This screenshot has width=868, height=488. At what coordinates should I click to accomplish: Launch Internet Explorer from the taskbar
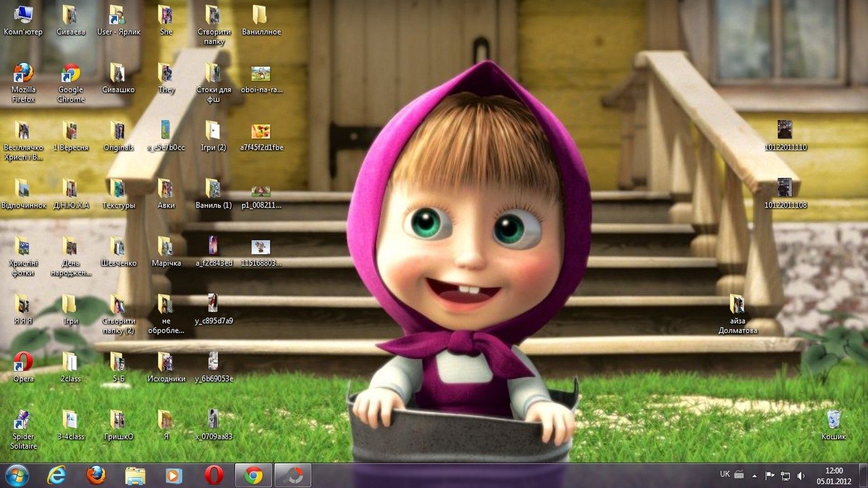(x=56, y=476)
